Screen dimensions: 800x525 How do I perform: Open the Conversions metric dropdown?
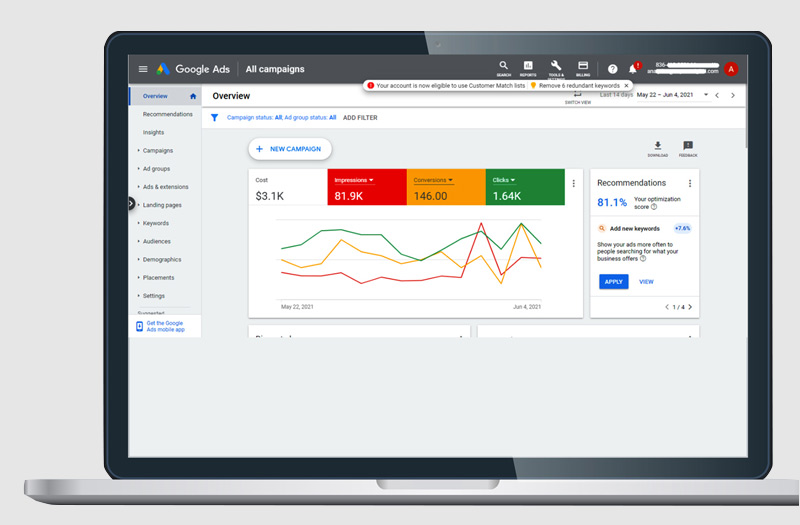coord(450,180)
